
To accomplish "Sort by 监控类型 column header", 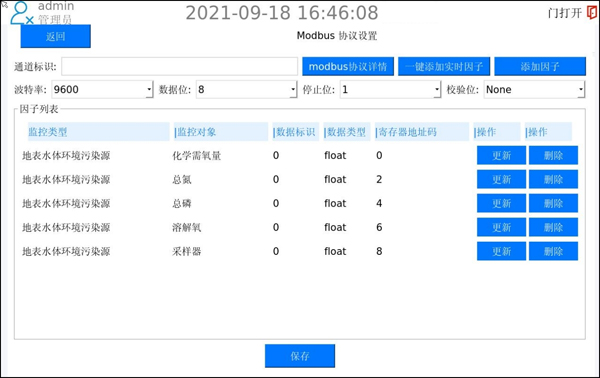I will 99,132.
